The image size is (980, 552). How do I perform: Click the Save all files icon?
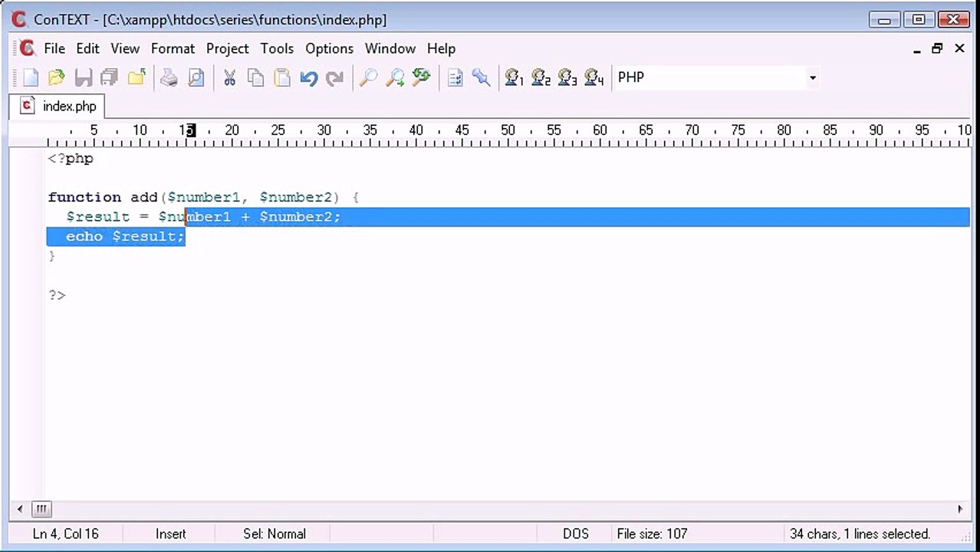[x=110, y=77]
